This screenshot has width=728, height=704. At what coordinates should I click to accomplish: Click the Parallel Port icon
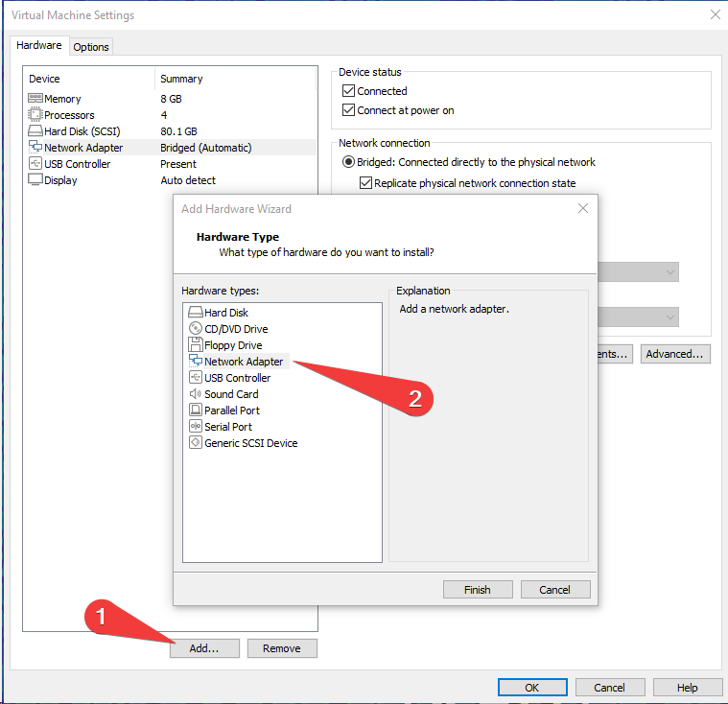(x=196, y=410)
